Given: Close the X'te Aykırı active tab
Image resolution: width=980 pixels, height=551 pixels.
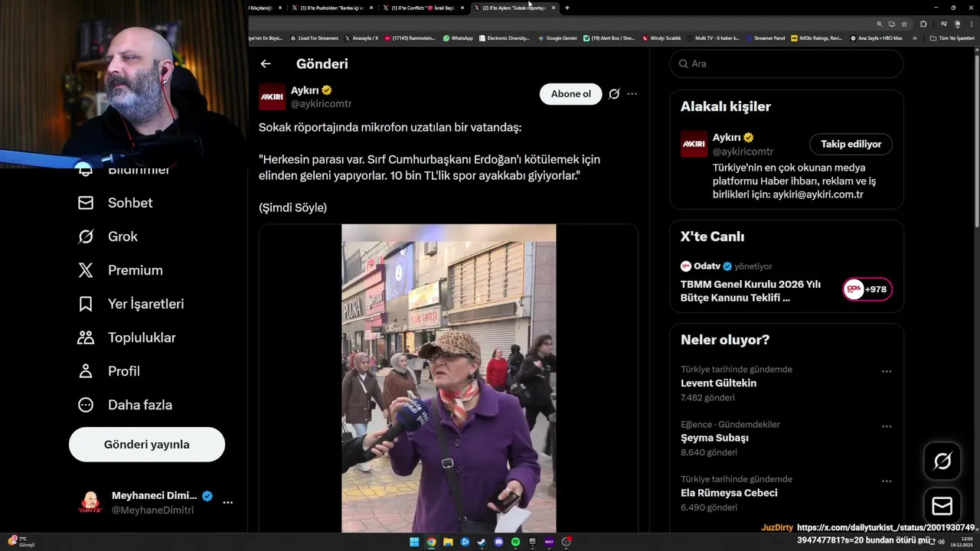Looking at the screenshot, I should point(554,8).
